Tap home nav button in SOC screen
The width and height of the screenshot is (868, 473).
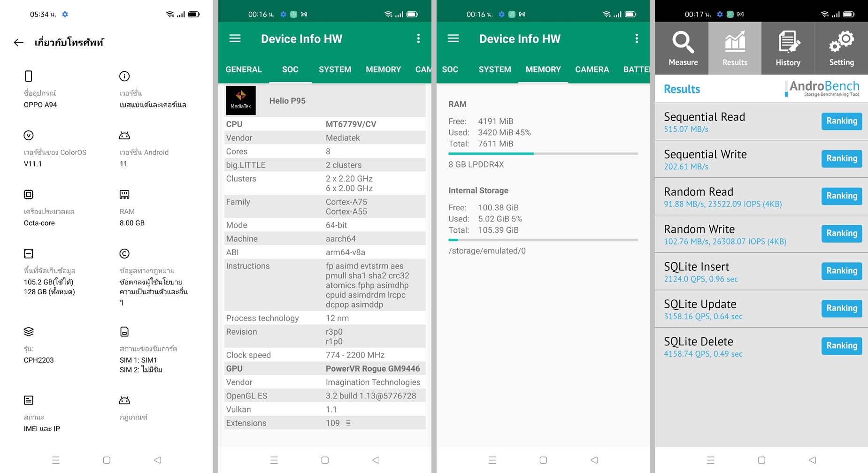pos(325,460)
